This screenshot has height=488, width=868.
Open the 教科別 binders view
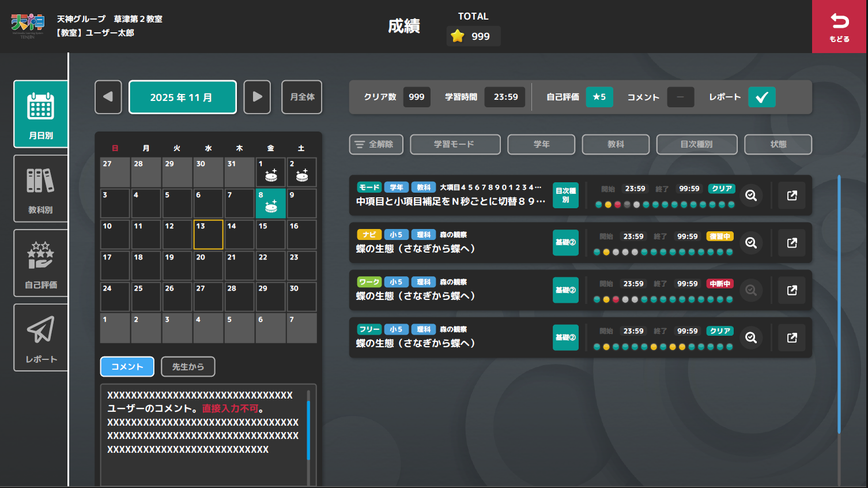pos(40,188)
